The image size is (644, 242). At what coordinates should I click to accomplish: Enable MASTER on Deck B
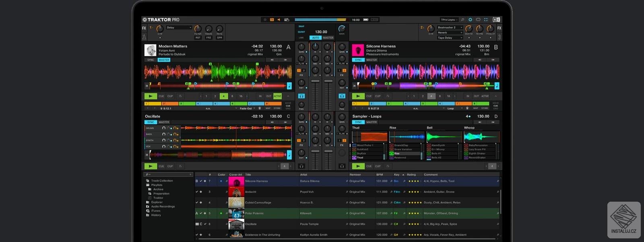click(372, 60)
